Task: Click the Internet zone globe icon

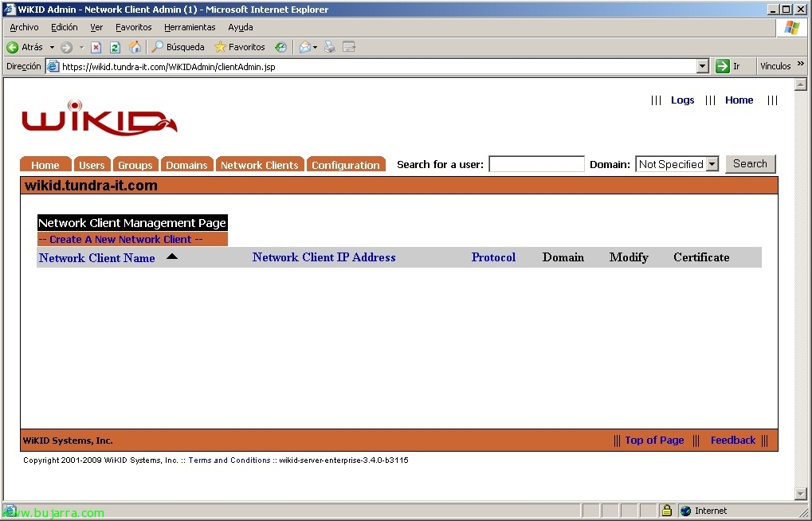Action: pos(685,511)
